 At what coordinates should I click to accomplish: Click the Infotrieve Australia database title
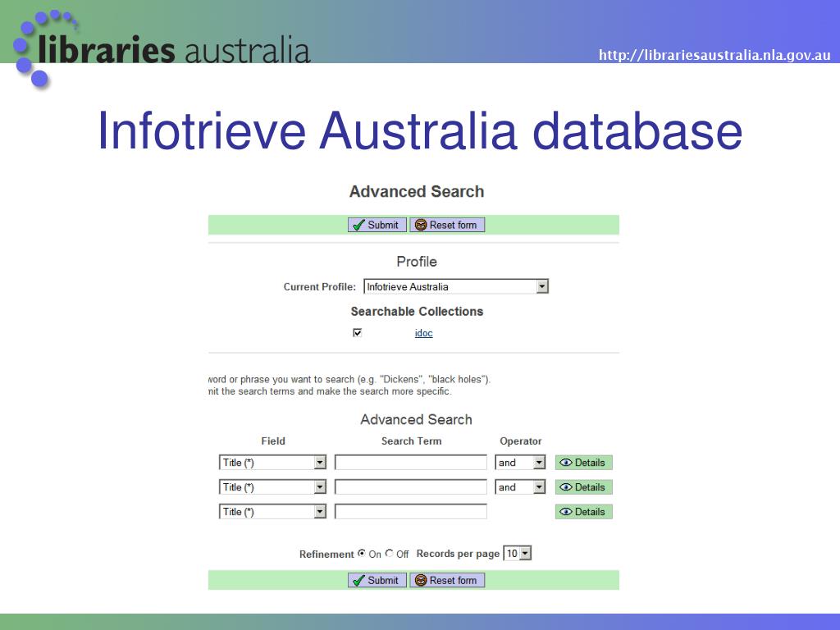(x=420, y=130)
